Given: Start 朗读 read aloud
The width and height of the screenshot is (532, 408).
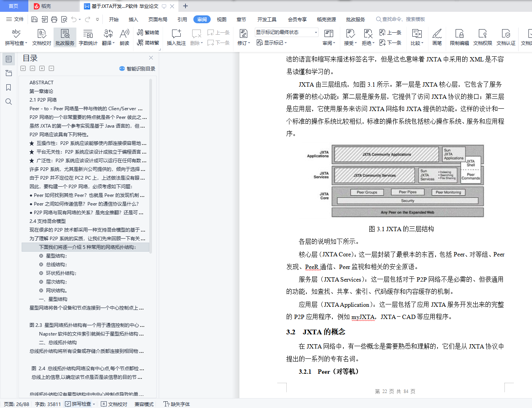Looking at the screenshot, I should click(x=124, y=37).
